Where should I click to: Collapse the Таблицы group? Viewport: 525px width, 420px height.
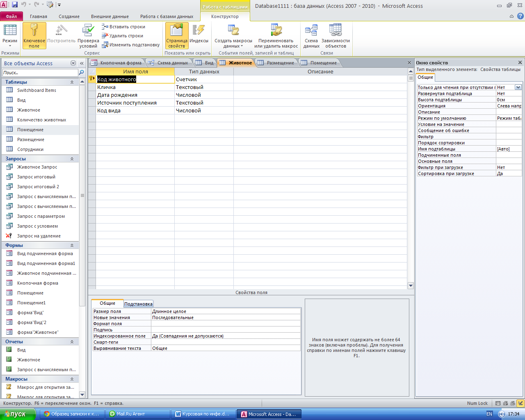point(72,82)
